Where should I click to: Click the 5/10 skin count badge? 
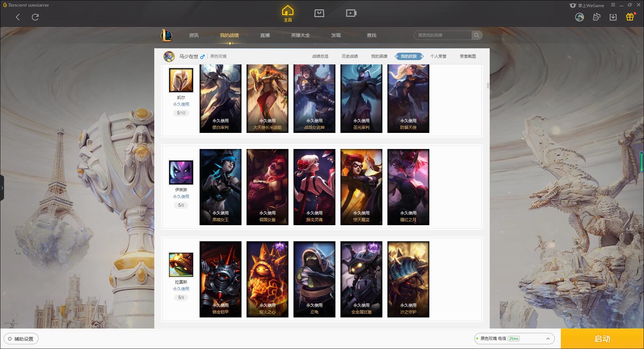click(181, 113)
